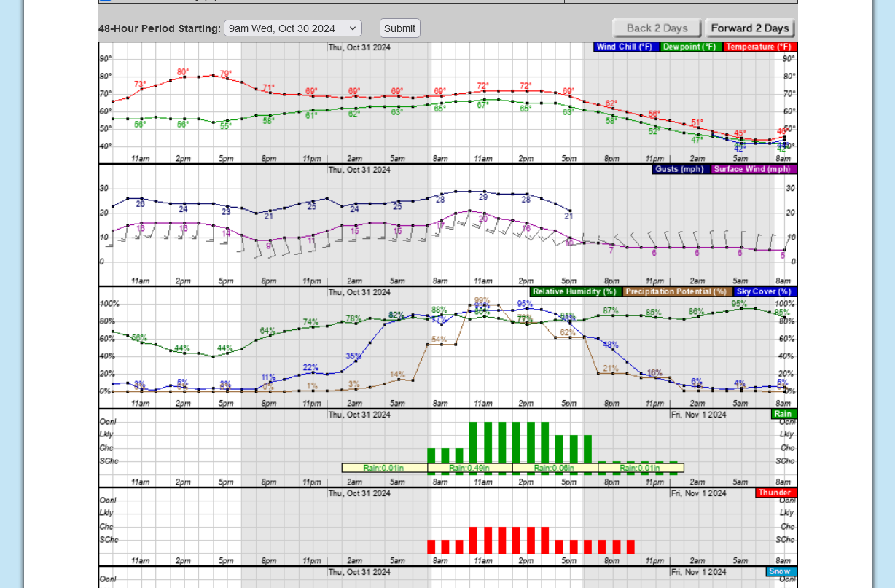This screenshot has width=895, height=588.
Task: Click the green Rain chart label
Action: (784, 415)
